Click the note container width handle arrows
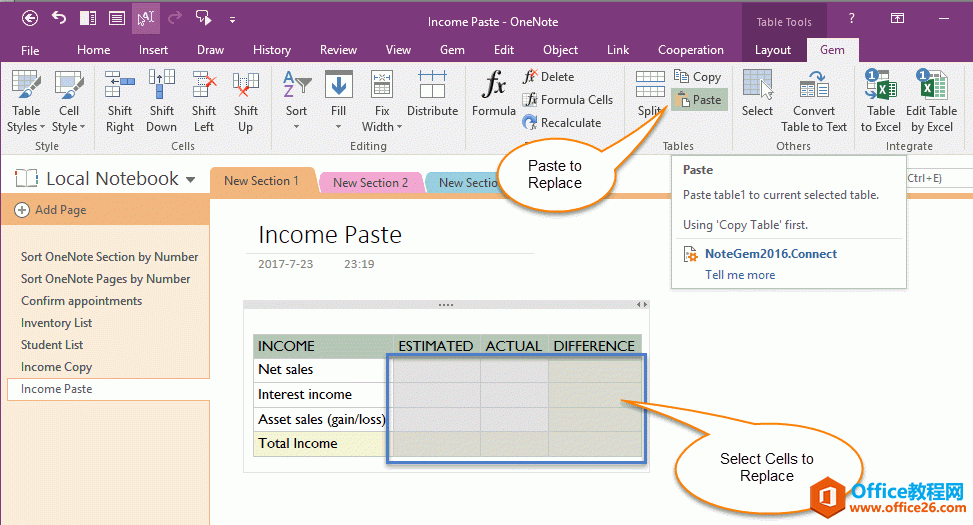 tap(642, 304)
